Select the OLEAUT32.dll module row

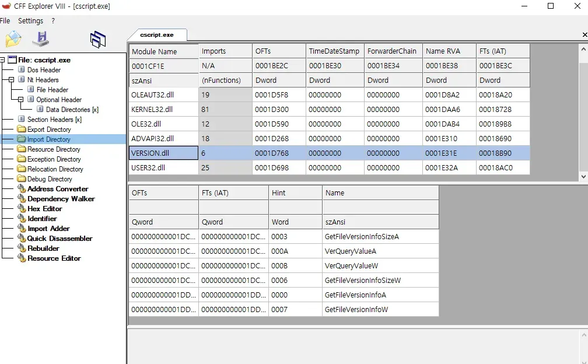click(329, 95)
